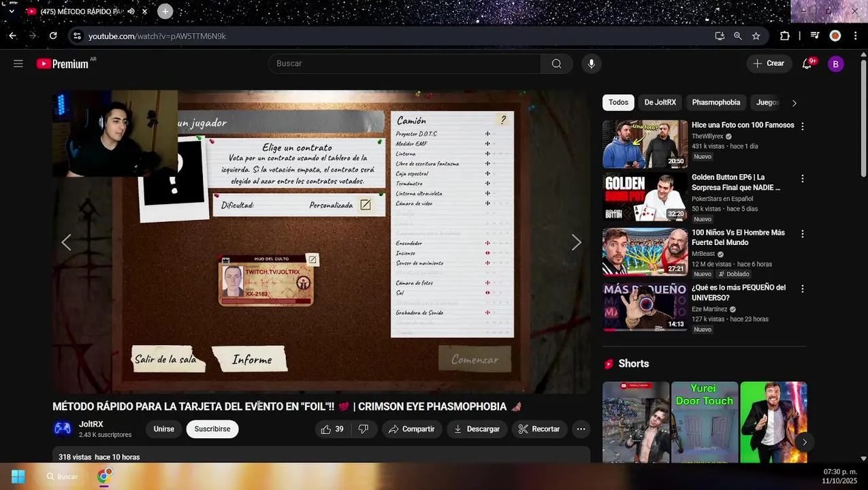Click the Crear button

(769, 63)
